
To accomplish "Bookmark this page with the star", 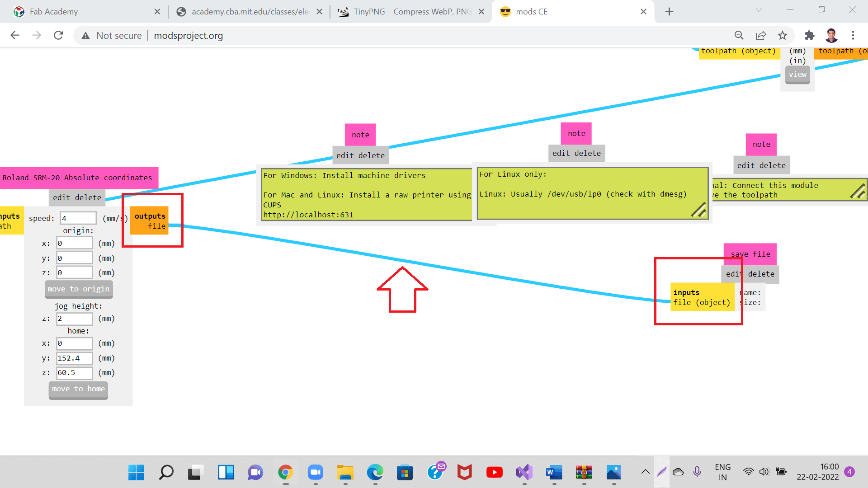I will [783, 35].
